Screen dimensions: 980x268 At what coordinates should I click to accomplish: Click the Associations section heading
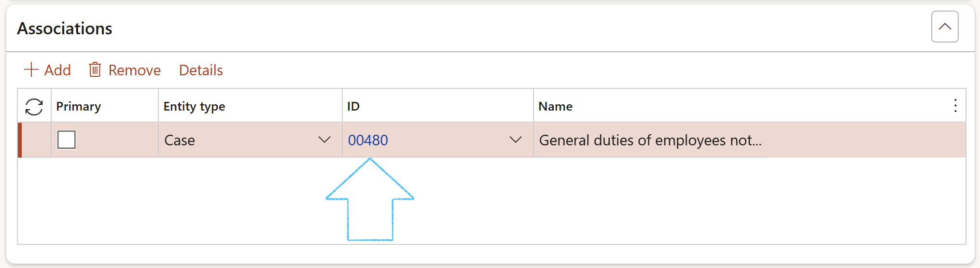pos(65,29)
